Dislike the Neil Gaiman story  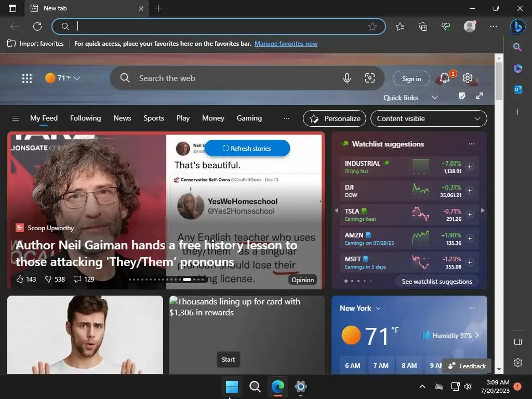click(48, 279)
